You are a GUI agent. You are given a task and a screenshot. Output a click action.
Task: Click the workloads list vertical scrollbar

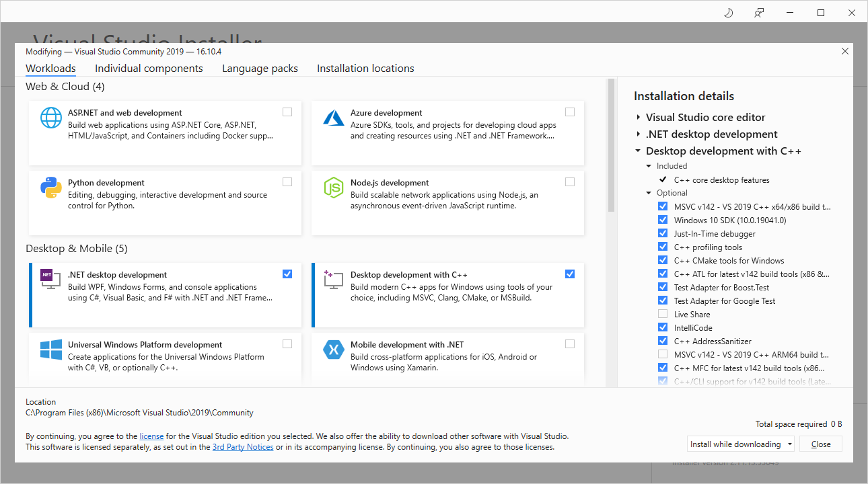(612, 145)
